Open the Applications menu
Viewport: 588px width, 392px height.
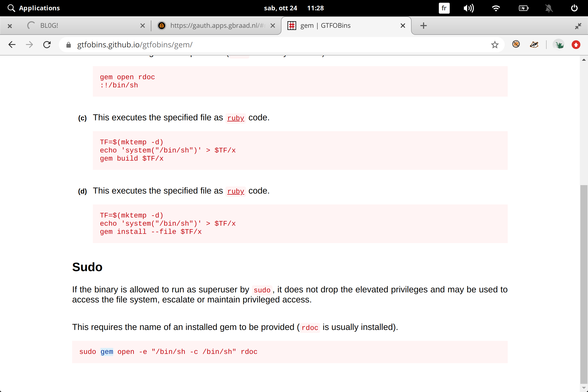34,8
